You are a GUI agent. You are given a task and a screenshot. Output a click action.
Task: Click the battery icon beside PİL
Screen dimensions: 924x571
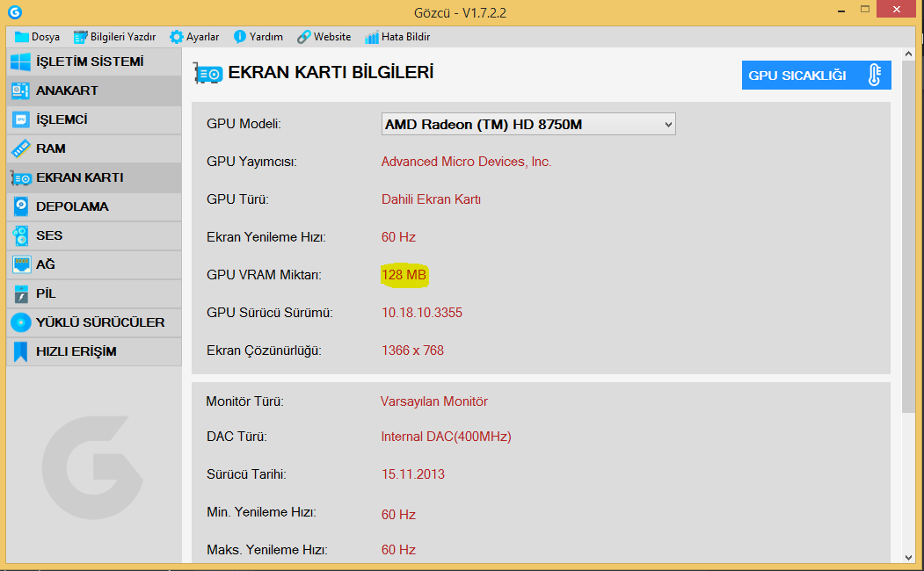pyautogui.click(x=20, y=293)
